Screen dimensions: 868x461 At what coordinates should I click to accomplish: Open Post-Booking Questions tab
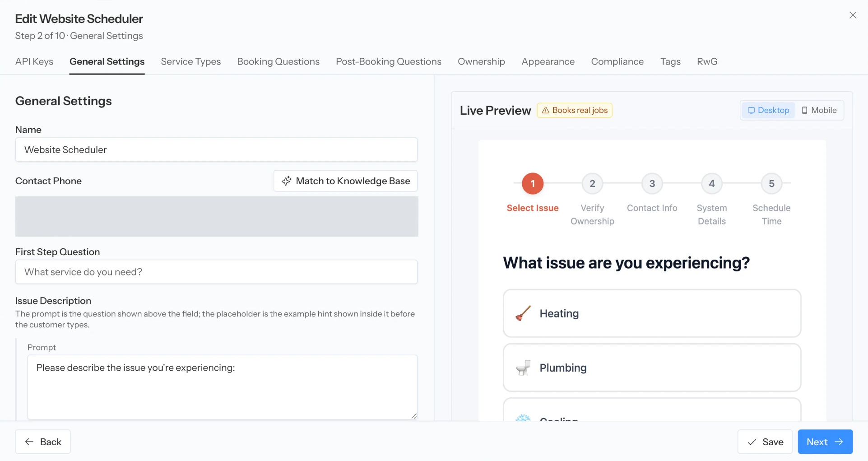coord(389,61)
